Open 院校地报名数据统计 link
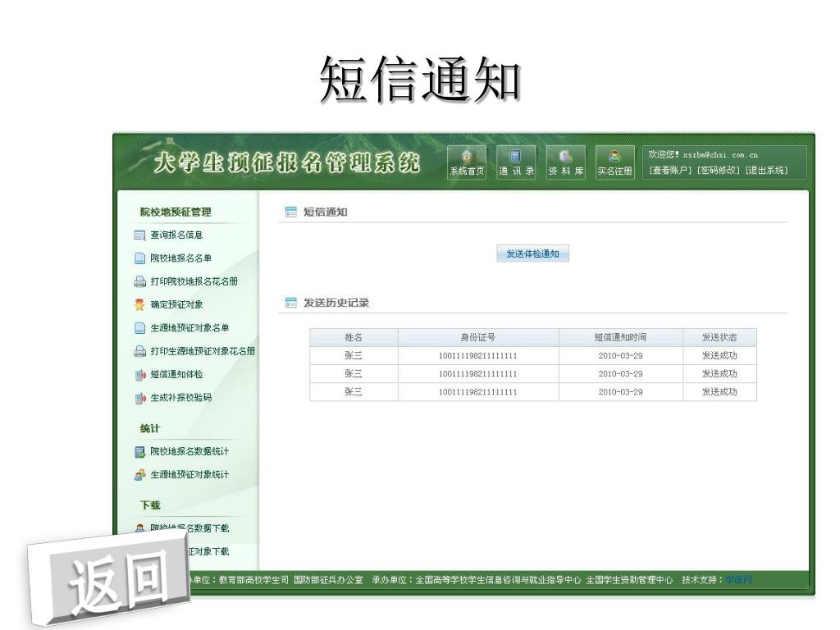The image size is (840, 630). coord(189,452)
